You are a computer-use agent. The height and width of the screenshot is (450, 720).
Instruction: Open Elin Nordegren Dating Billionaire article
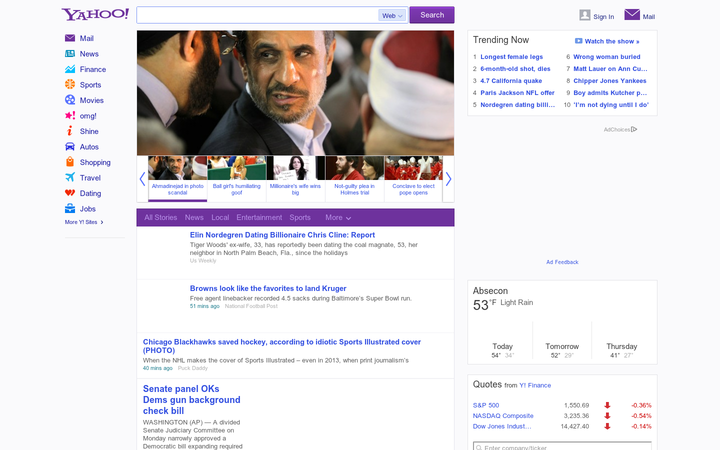click(282, 235)
